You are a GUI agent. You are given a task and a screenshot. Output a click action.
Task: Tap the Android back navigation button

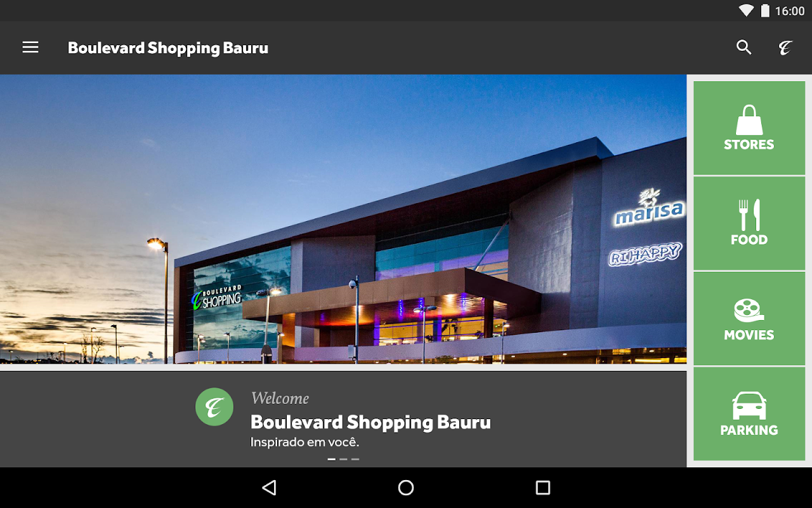tap(269, 488)
